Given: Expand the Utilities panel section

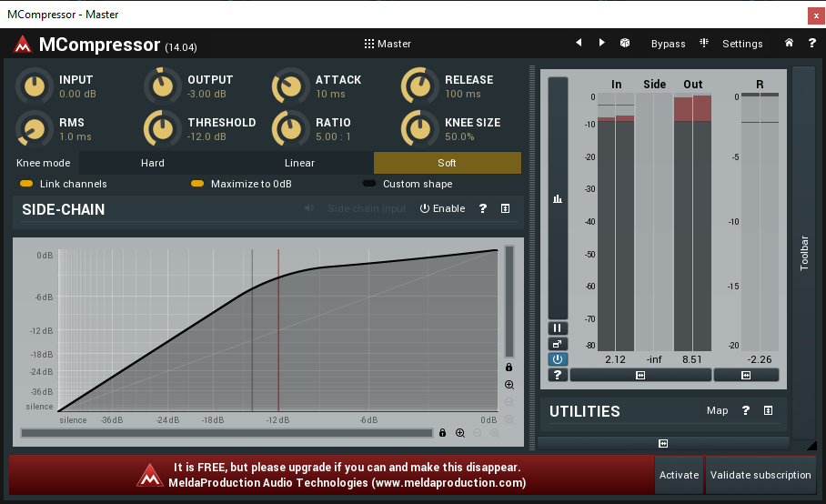Looking at the screenshot, I should (768, 410).
